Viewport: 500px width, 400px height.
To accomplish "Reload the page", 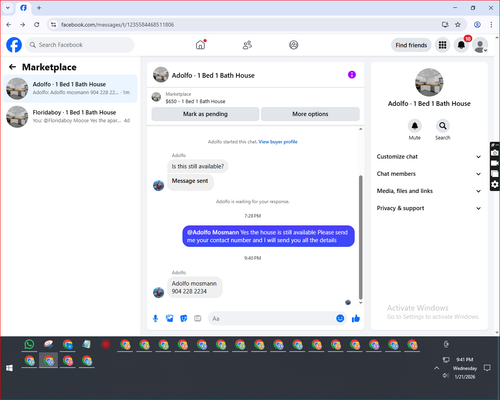I will point(37,24).
